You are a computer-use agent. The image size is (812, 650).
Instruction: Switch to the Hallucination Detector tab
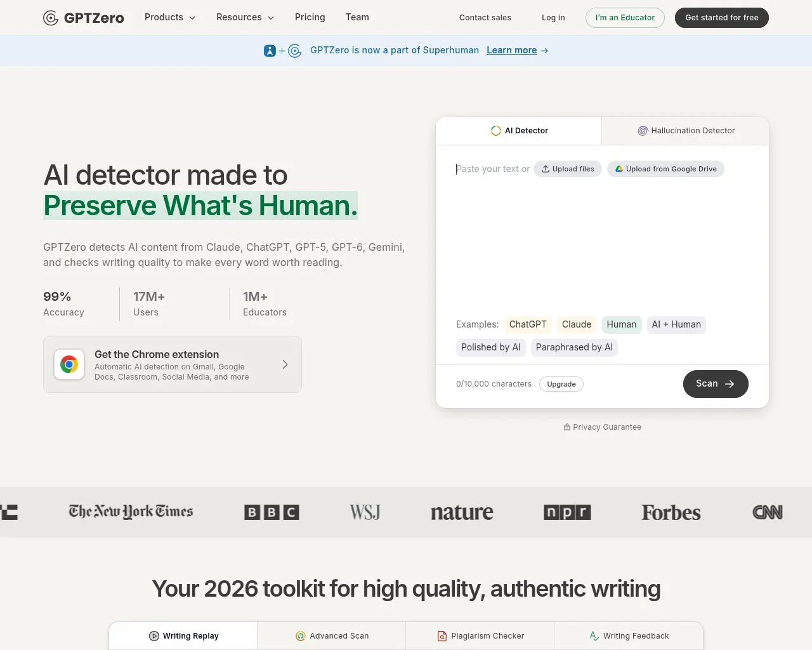click(x=686, y=131)
